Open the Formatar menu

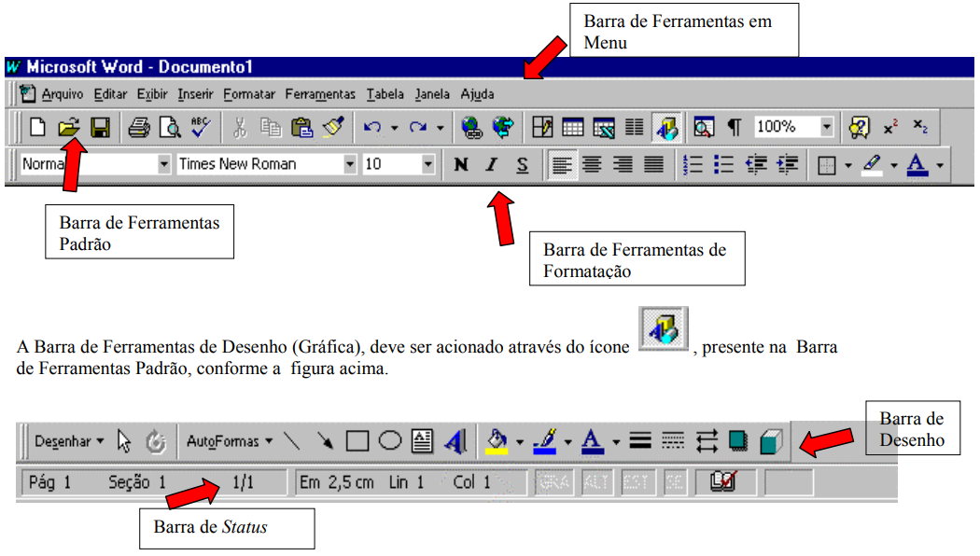tap(249, 94)
